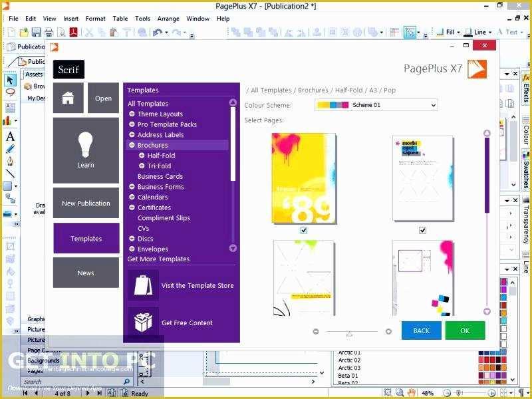Collapse the Brochures category

[132, 145]
